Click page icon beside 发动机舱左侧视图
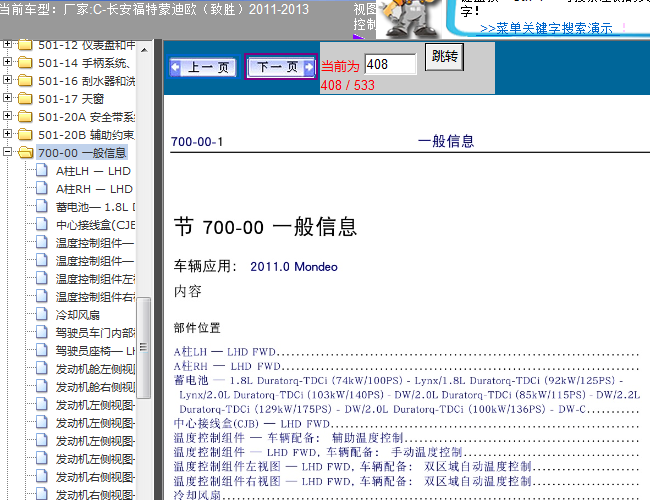650x500 pixels. [x=41, y=368]
